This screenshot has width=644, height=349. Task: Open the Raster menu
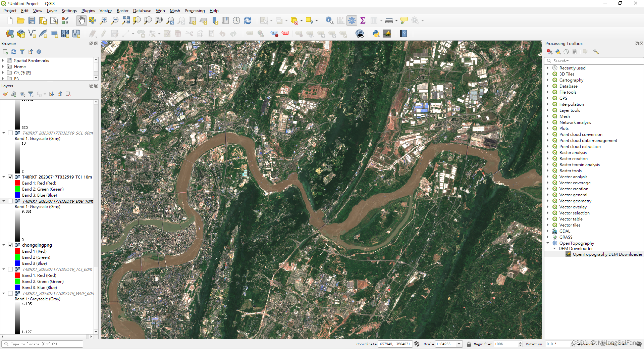(122, 10)
